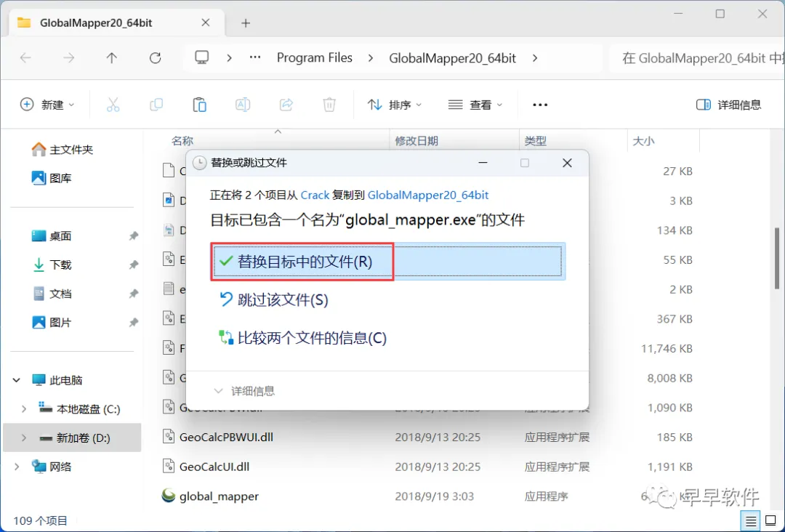Collapse the 此电脑 tree node
The image size is (785, 532).
point(17,380)
